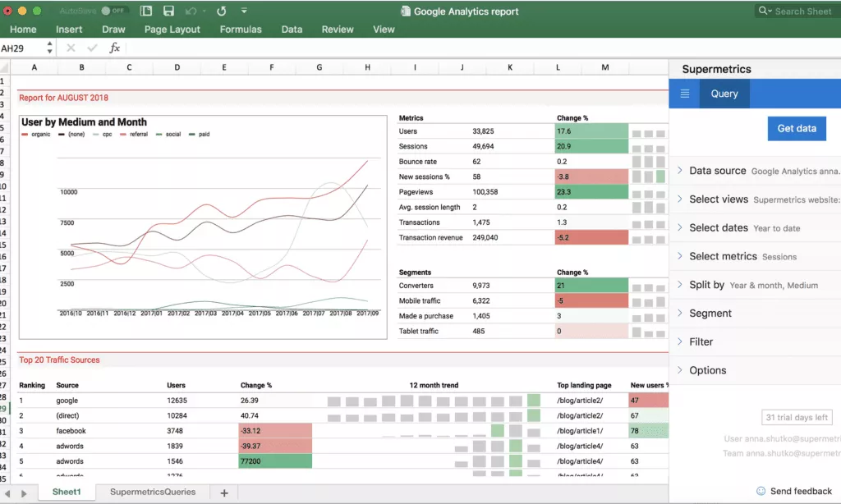Click the Undo arrow icon
The width and height of the screenshot is (841, 504).
[191, 11]
